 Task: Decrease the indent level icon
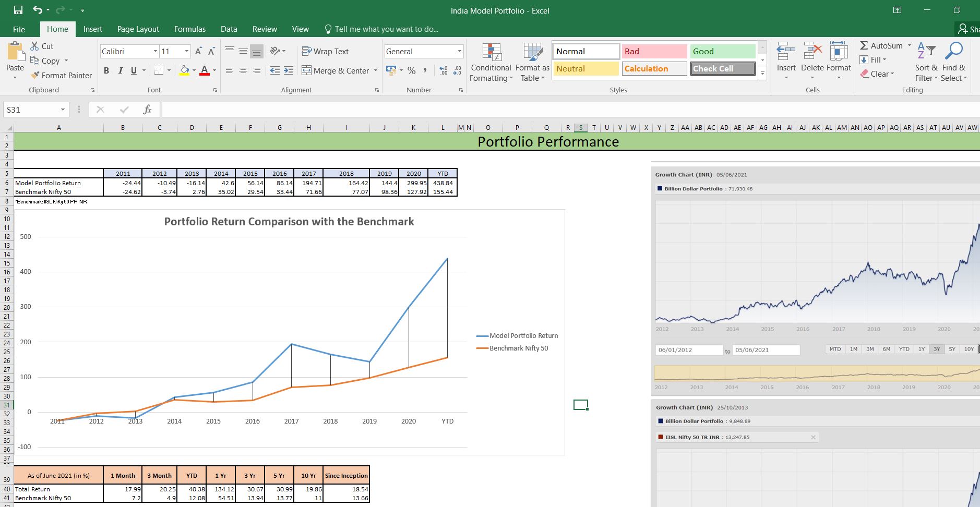pyautogui.click(x=275, y=70)
